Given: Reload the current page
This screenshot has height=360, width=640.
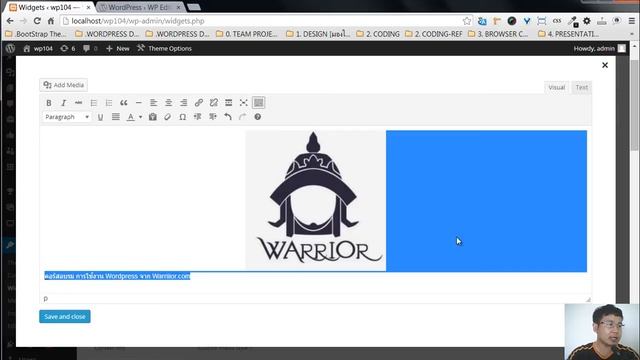Looking at the screenshot, I should [x=37, y=21].
